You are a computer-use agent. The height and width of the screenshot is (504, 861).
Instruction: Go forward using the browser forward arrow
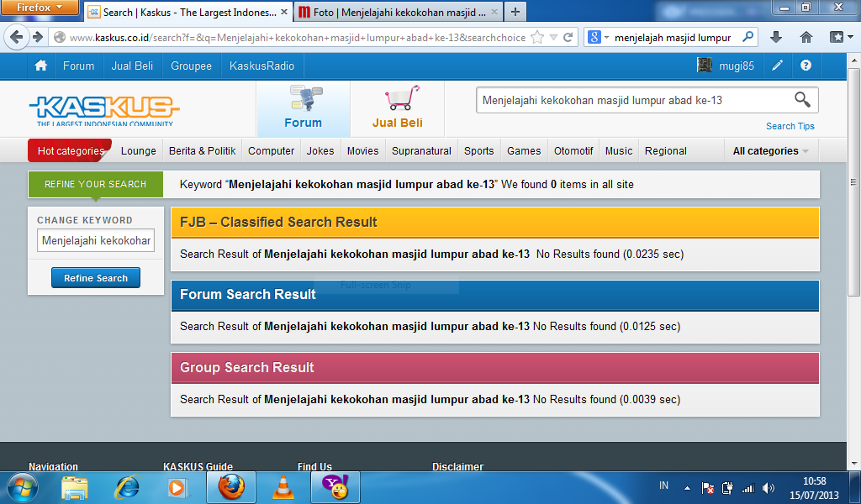click(x=38, y=37)
